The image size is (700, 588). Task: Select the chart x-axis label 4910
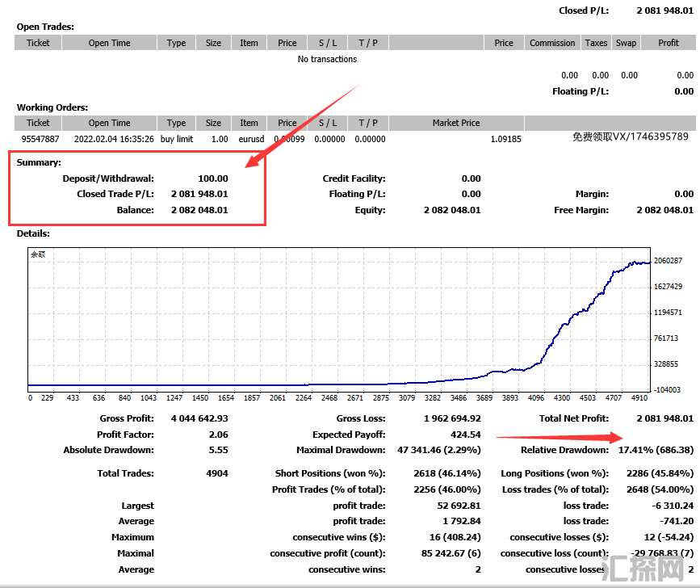pyautogui.click(x=639, y=398)
